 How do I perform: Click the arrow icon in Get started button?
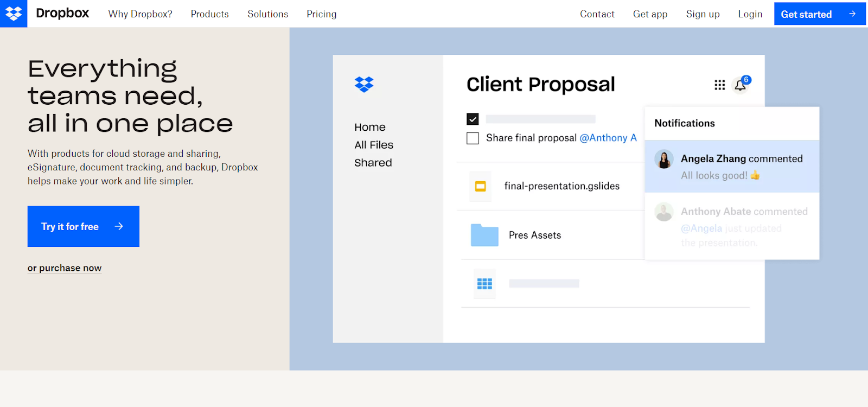coord(852,14)
